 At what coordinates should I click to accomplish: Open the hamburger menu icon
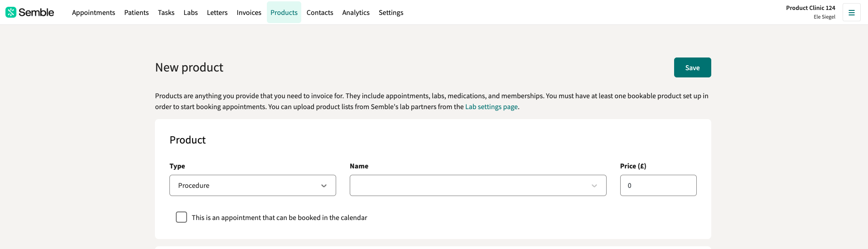pos(851,12)
